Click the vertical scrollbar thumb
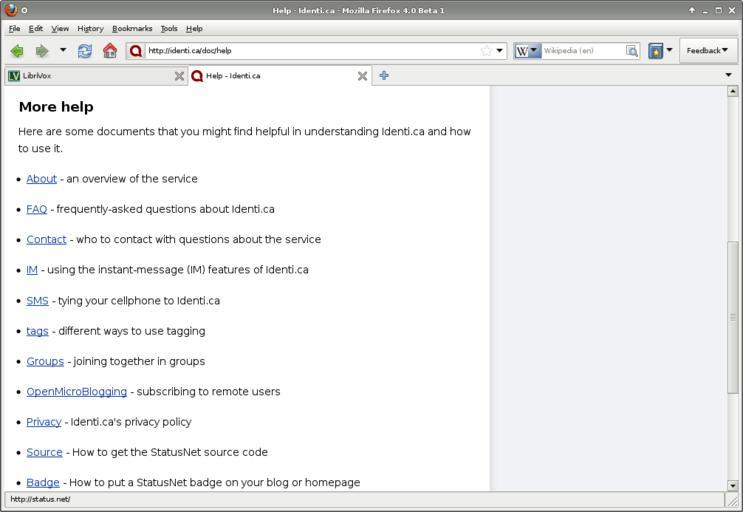The height and width of the screenshot is (512, 743). [733, 315]
